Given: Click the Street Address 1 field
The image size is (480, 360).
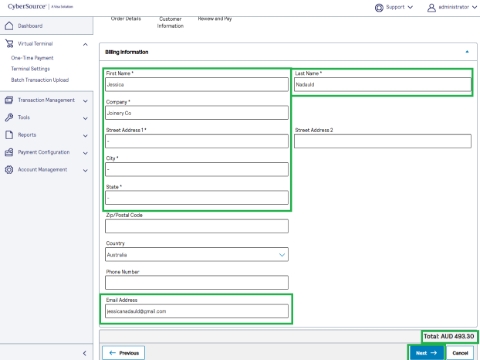Looking at the screenshot, I should tap(197, 141).
